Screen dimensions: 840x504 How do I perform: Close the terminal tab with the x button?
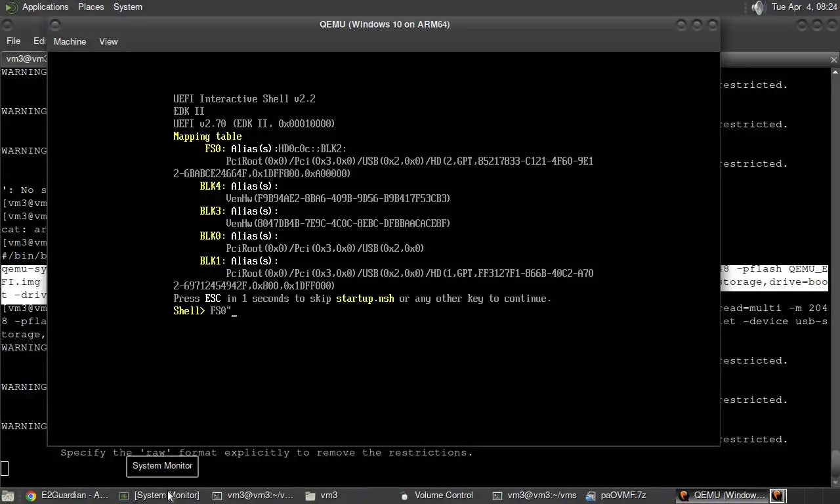click(x=833, y=60)
